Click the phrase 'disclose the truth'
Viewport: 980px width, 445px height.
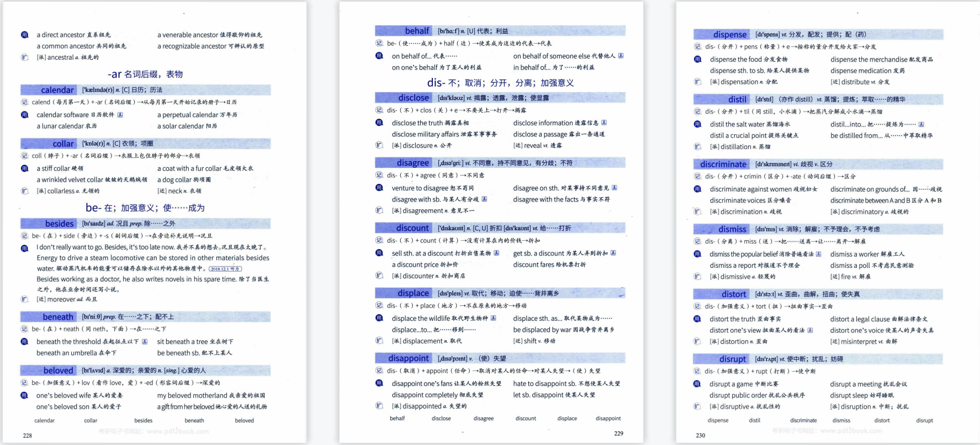click(417, 123)
